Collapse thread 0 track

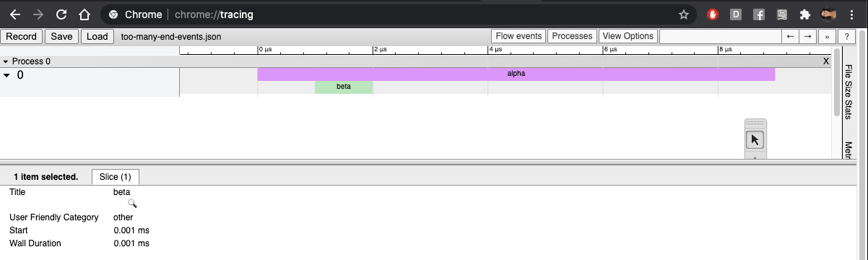[7, 75]
